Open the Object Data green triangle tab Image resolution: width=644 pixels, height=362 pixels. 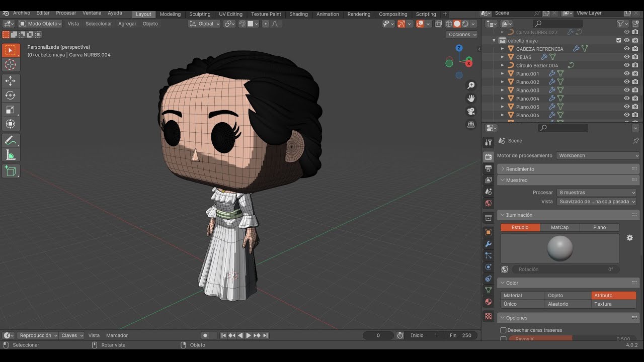pyautogui.click(x=488, y=290)
